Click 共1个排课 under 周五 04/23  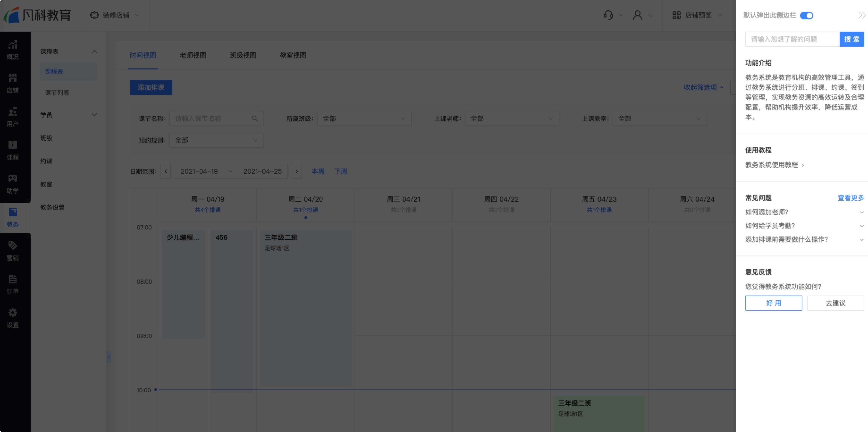tap(599, 210)
